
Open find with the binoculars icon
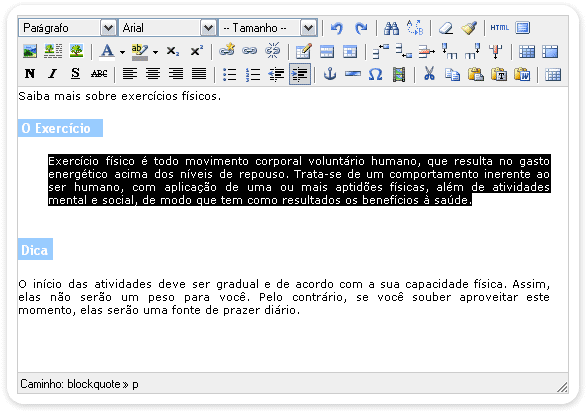click(x=392, y=28)
